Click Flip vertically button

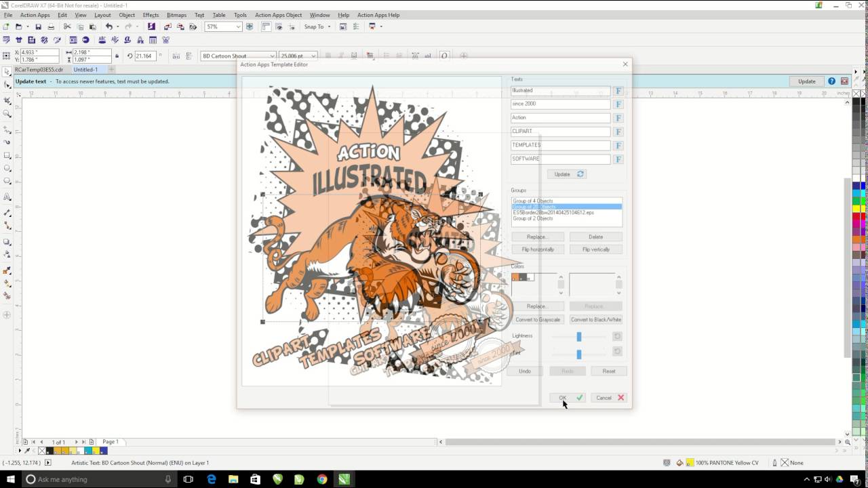595,249
